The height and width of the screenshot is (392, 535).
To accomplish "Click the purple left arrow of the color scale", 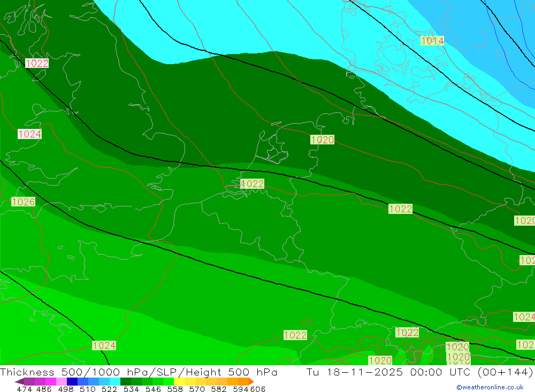I will point(19,381).
